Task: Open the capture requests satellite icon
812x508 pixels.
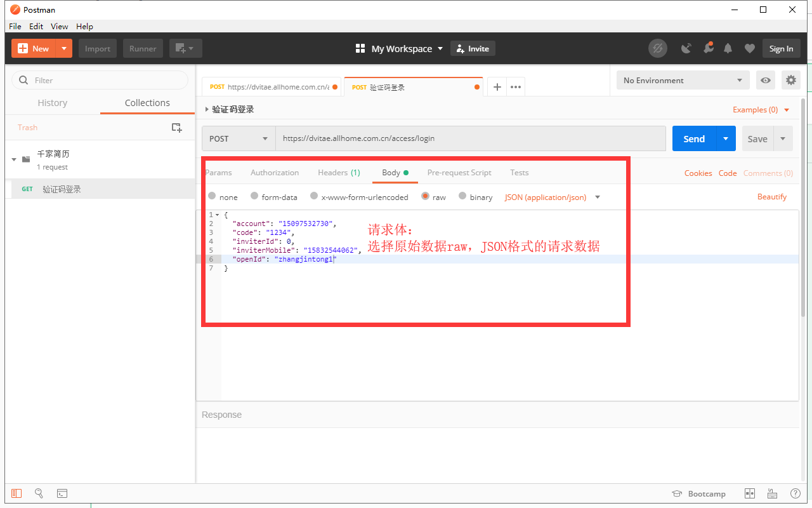Action: click(686, 48)
